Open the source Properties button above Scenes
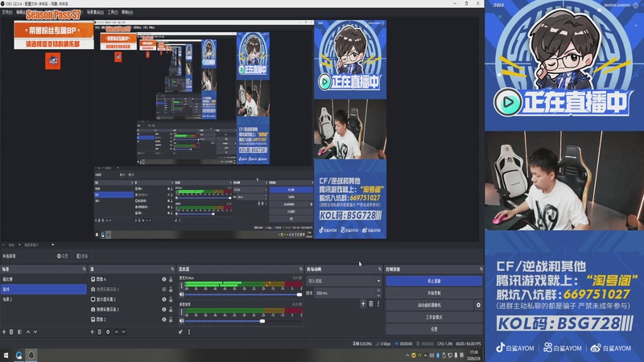The image size is (644, 362). coord(63,256)
